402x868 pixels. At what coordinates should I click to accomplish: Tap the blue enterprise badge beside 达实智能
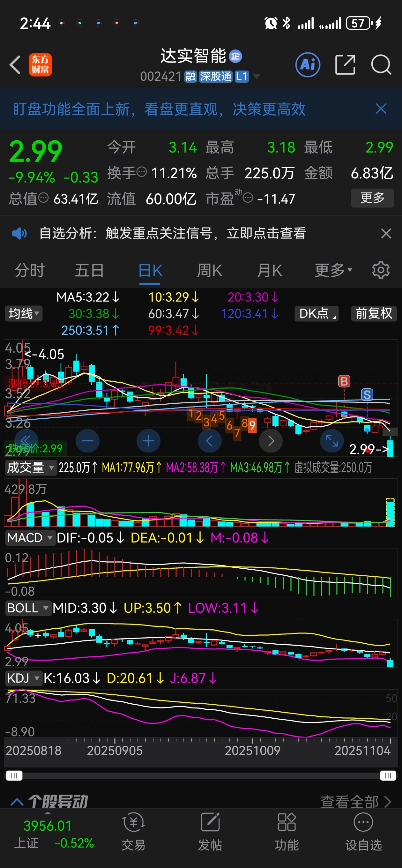[x=235, y=56]
